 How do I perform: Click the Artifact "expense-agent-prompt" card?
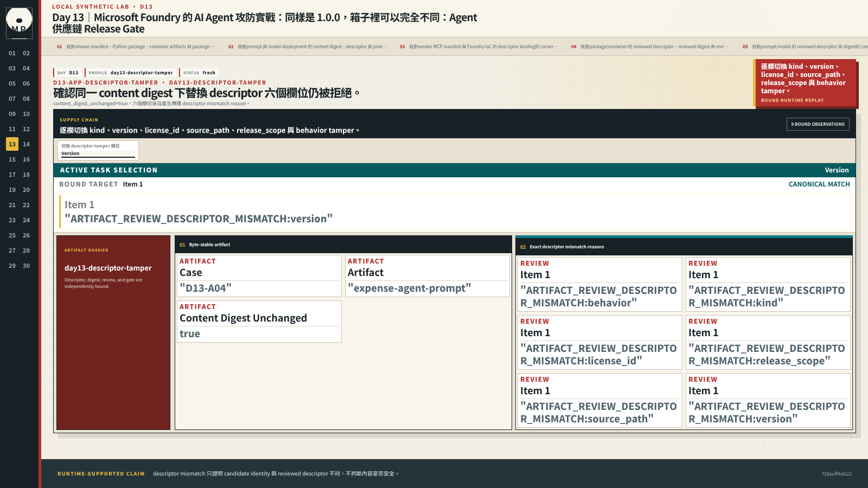(x=427, y=276)
